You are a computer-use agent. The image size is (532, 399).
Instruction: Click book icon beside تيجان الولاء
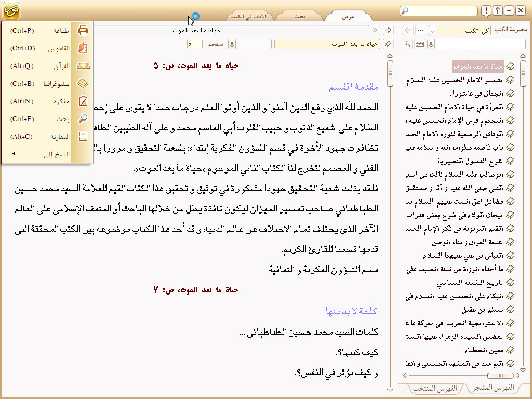tap(510, 215)
